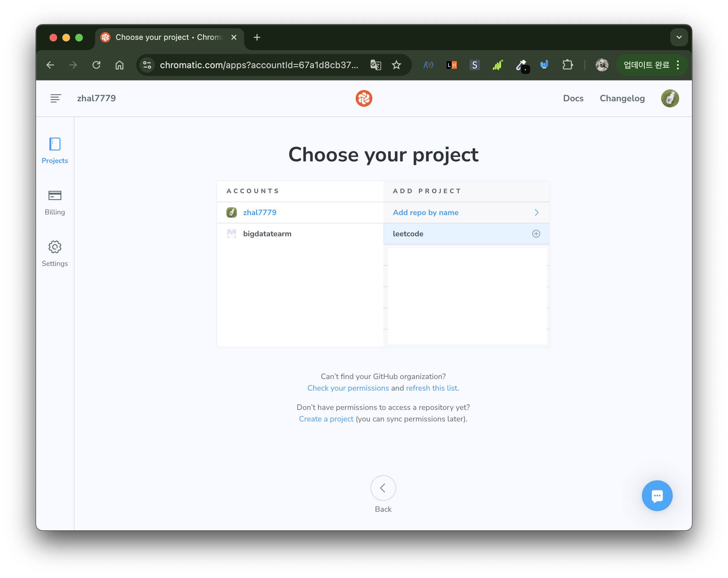Open the Projects sidebar section
This screenshot has width=728, height=578.
(x=55, y=150)
